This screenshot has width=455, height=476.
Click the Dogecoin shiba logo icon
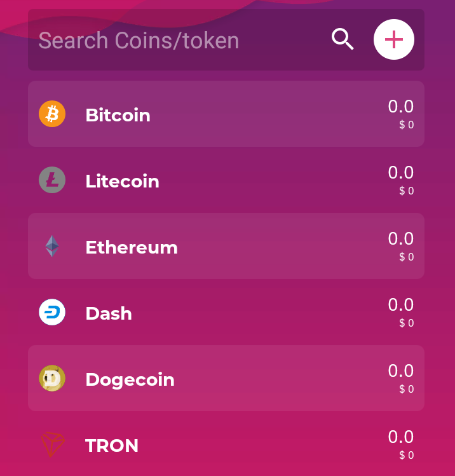[52, 378]
